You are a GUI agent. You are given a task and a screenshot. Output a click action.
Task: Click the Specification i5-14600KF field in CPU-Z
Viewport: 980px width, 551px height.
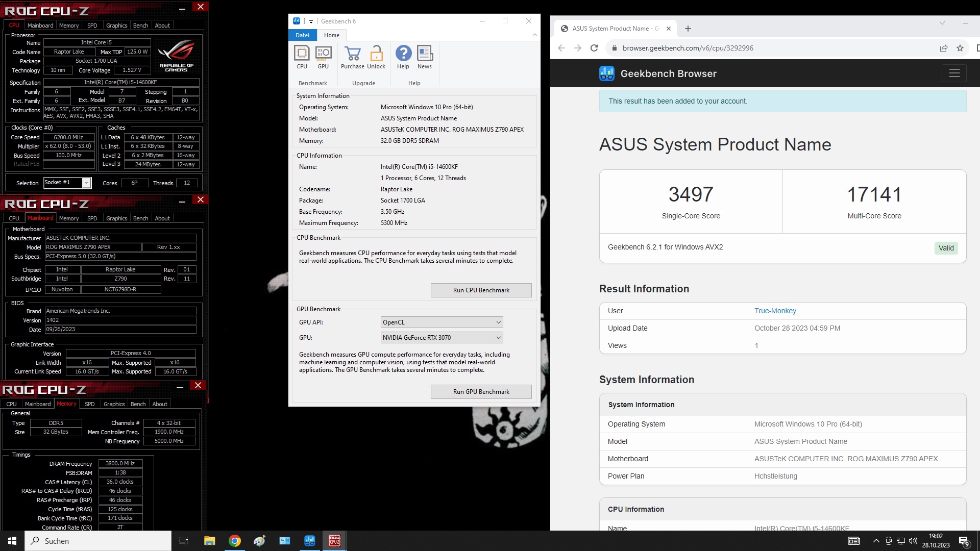pyautogui.click(x=121, y=82)
